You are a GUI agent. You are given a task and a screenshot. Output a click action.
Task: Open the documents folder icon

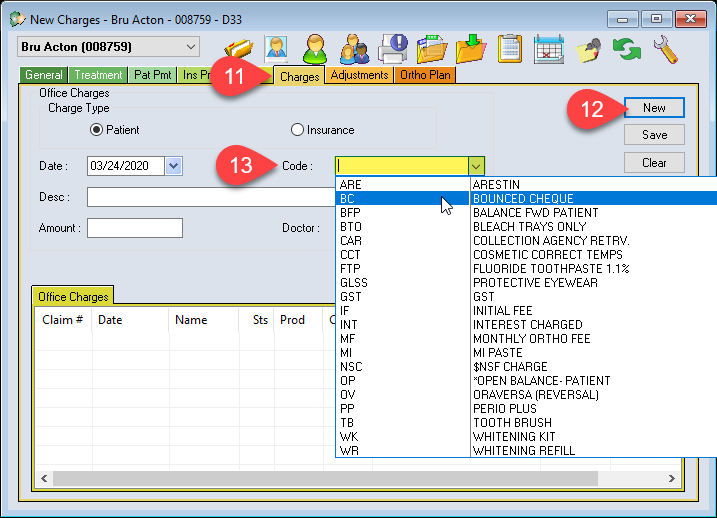432,49
